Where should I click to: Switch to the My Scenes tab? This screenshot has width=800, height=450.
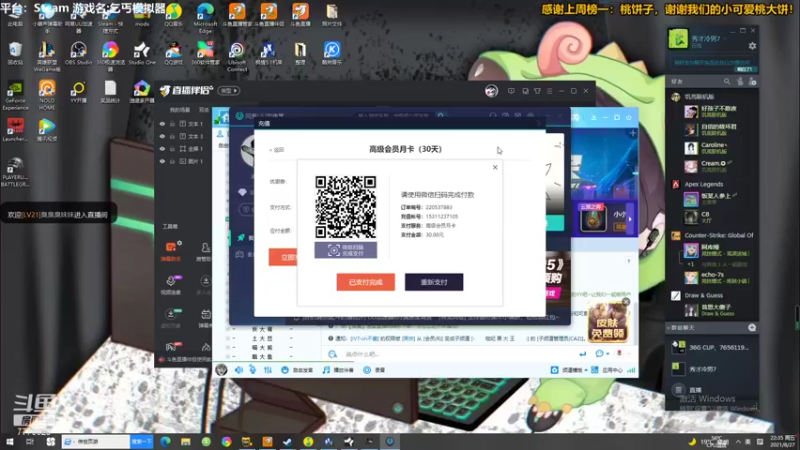pos(180,110)
